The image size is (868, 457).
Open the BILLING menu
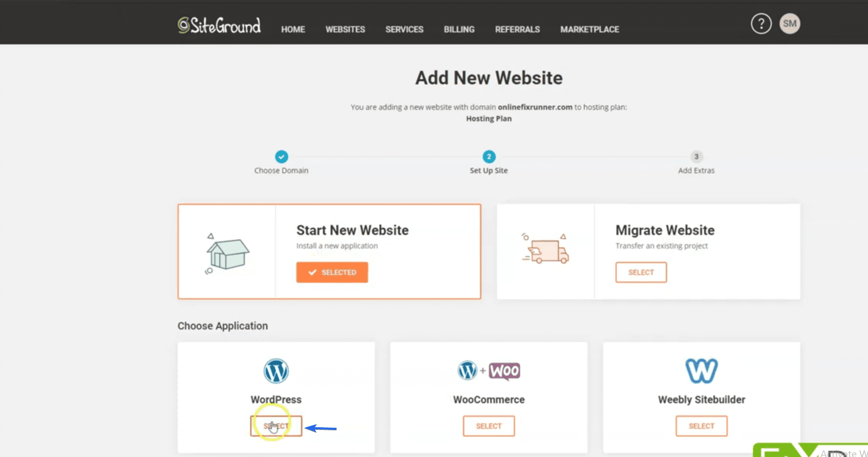pos(459,29)
